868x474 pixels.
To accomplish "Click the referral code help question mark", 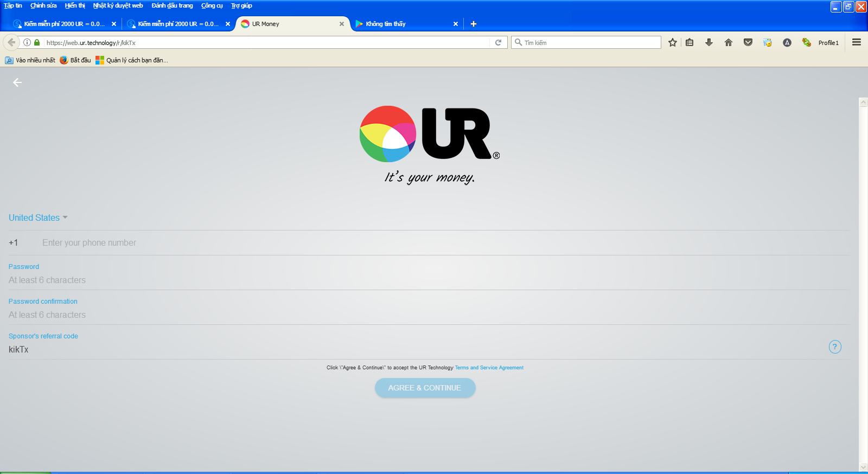I will pos(835,347).
